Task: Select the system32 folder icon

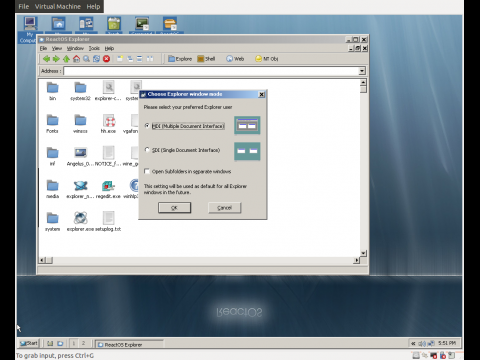Action: pos(80,88)
